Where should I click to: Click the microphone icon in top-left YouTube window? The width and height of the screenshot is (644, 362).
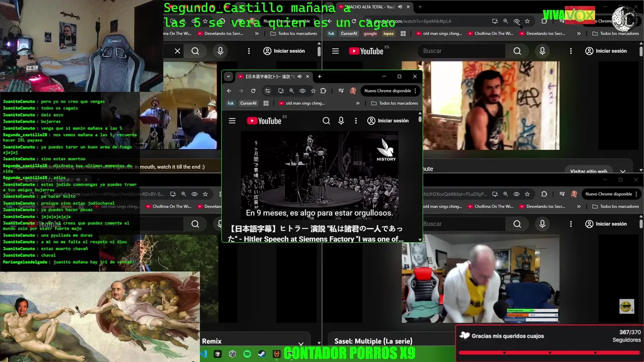pyautogui.click(x=220, y=51)
